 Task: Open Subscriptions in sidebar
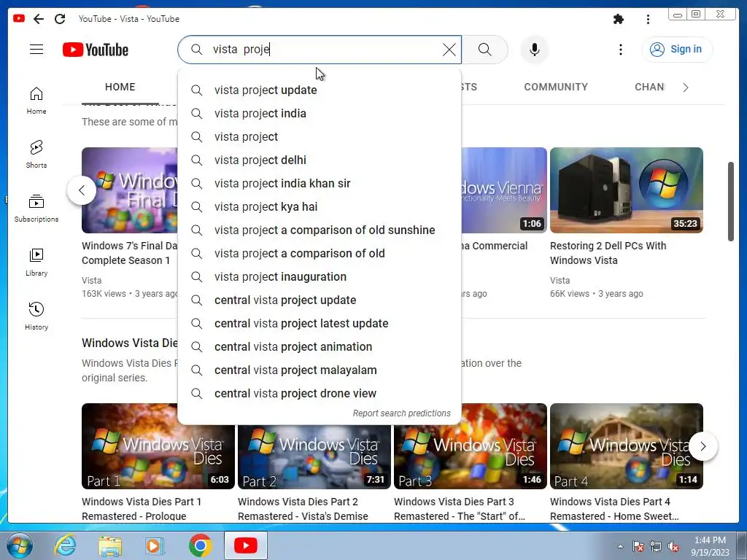(36, 209)
